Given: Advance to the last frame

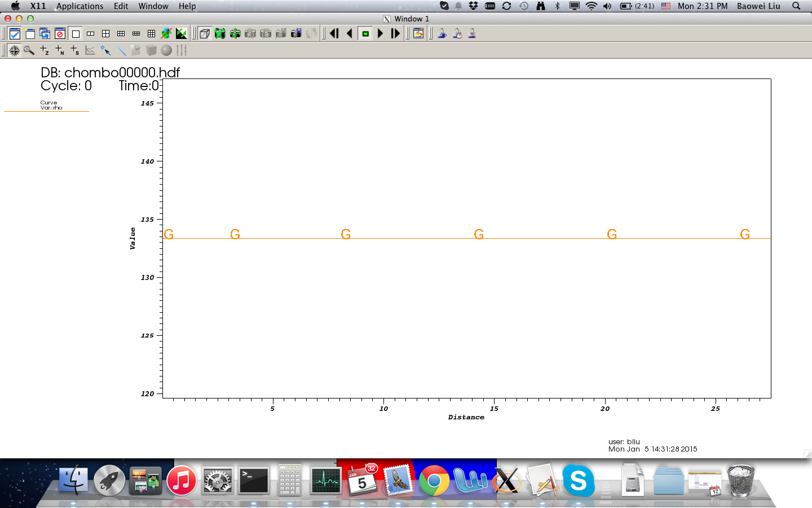Looking at the screenshot, I should point(396,34).
